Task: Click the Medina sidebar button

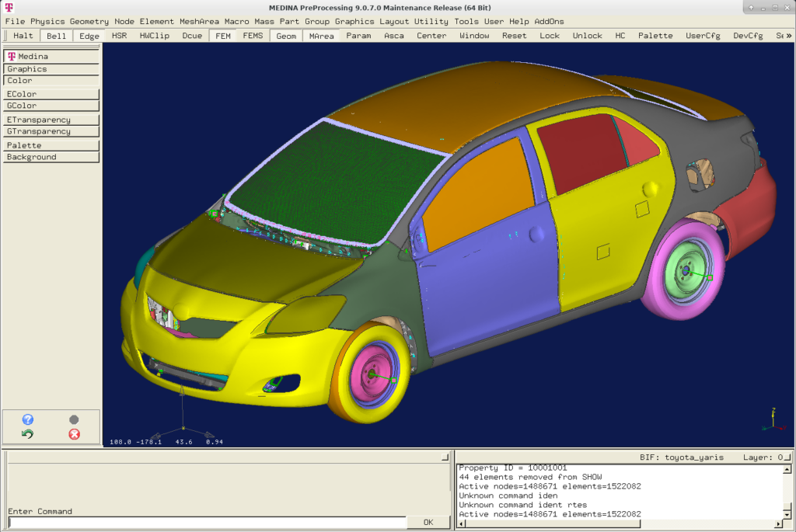Action: (x=51, y=56)
